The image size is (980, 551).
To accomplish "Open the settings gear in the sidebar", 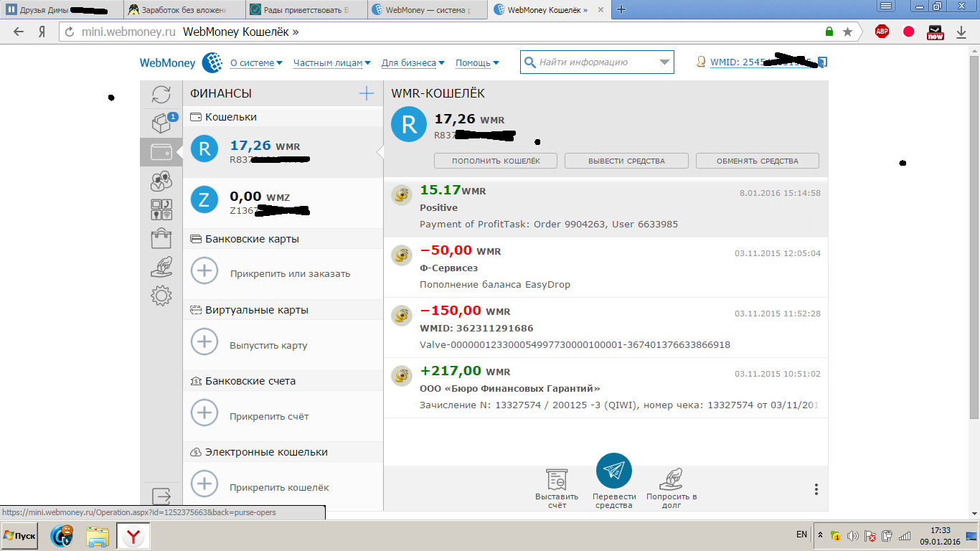I will (x=161, y=295).
